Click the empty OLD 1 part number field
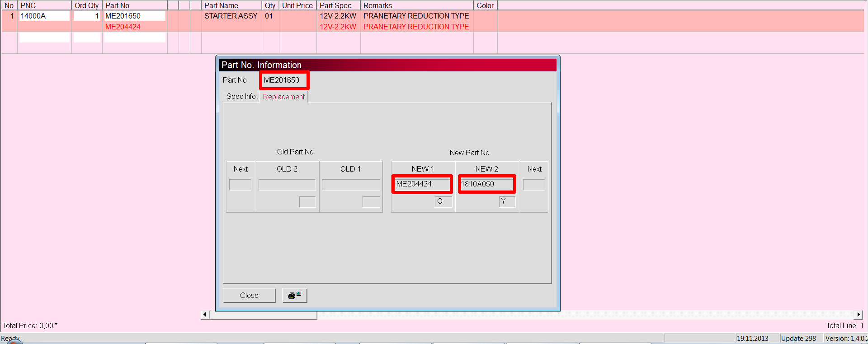868x344 pixels. point(351,185)
